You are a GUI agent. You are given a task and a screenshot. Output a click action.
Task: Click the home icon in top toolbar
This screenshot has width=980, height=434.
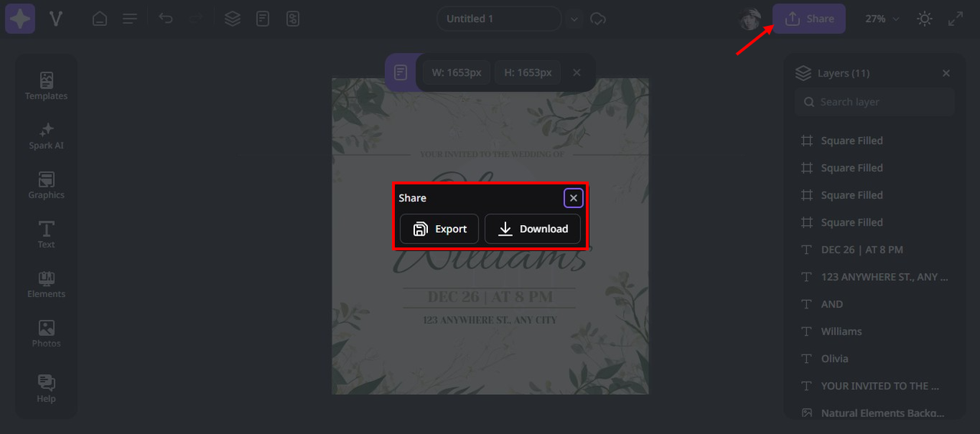[100, 18]
